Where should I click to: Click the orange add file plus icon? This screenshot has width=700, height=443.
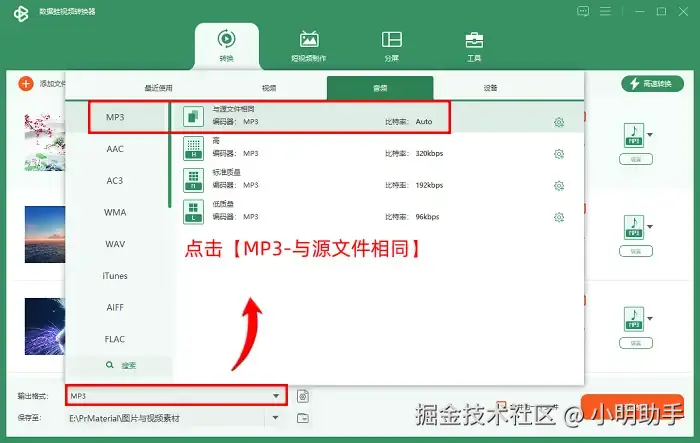click(26, 84)
